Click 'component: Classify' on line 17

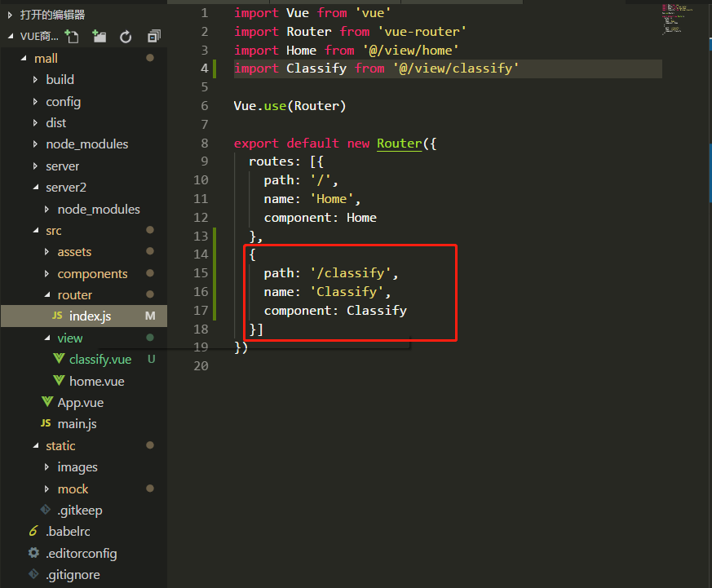tap(335, 311)
